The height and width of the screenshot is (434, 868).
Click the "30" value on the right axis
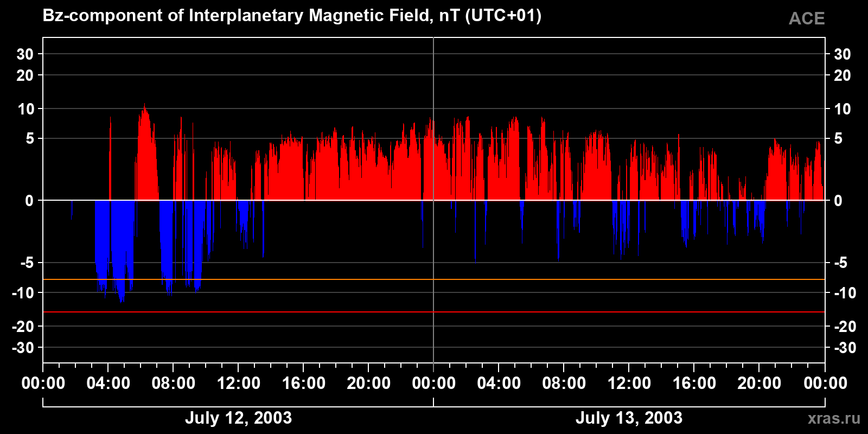pyautogui.click(x=842, y=54)
